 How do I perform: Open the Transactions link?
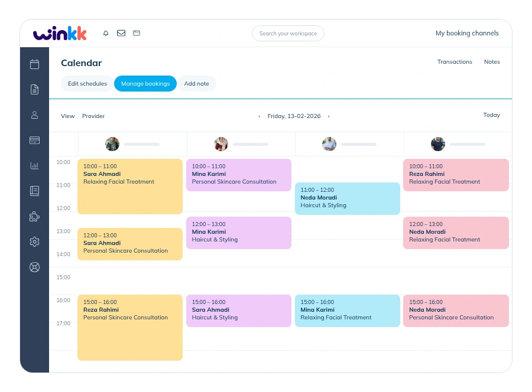(x=455, y=61)
